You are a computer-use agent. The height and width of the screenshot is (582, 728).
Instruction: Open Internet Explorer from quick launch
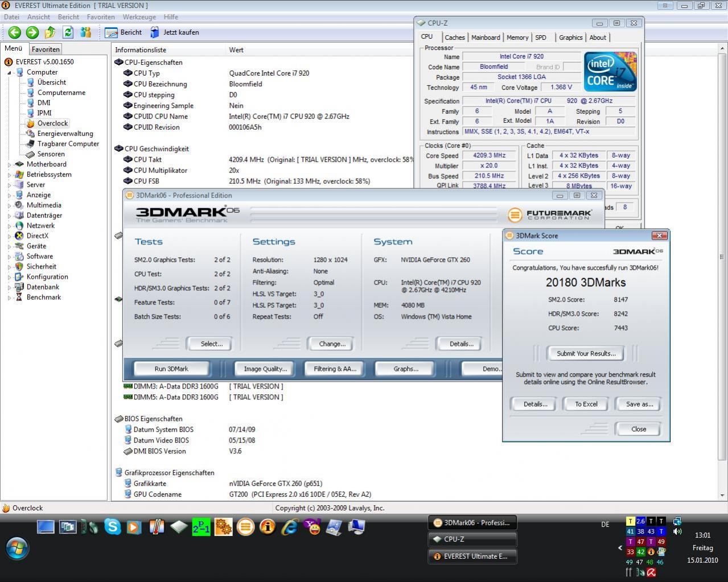290,527
